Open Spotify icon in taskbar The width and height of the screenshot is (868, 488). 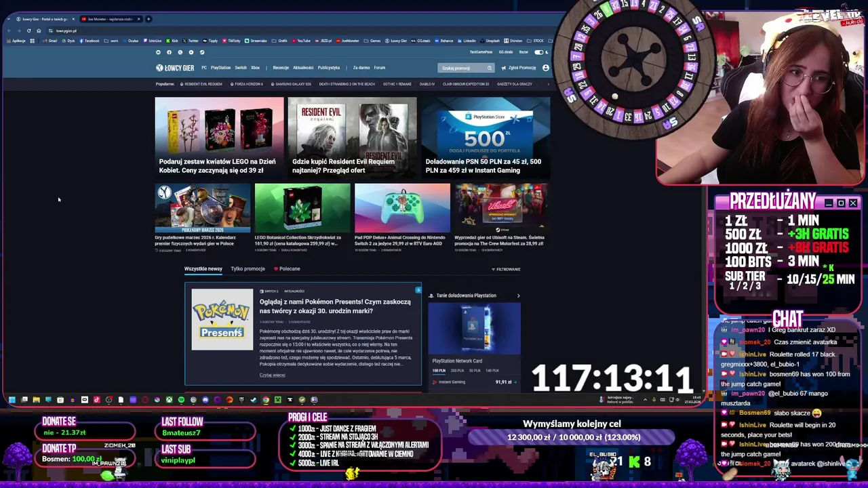(181, 400)
